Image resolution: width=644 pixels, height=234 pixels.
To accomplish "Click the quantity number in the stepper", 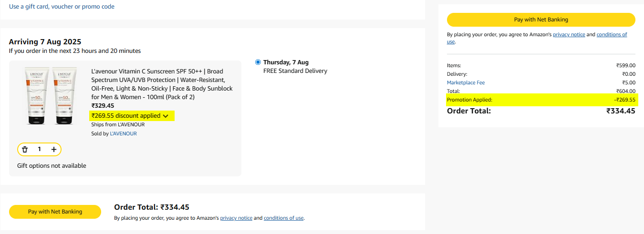I will [40, 150].
